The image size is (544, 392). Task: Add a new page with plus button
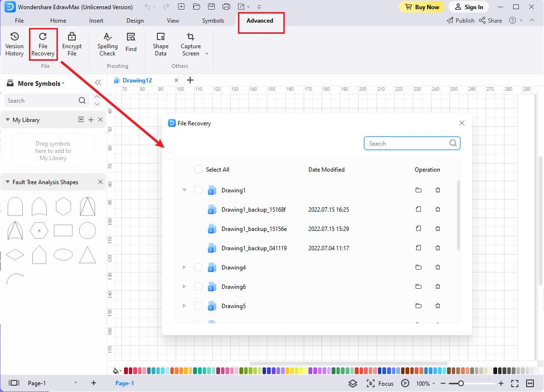click(93, 383)
